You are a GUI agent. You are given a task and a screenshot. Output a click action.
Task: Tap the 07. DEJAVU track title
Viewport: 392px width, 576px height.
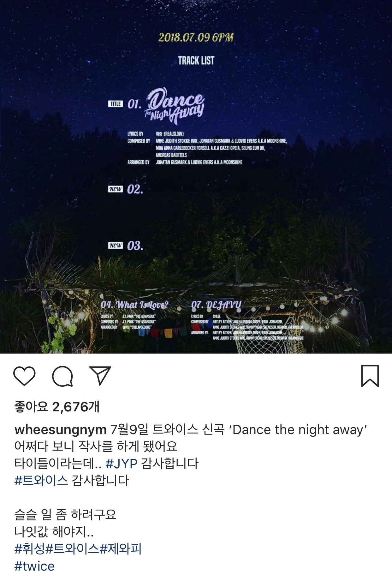pos(216,305)
